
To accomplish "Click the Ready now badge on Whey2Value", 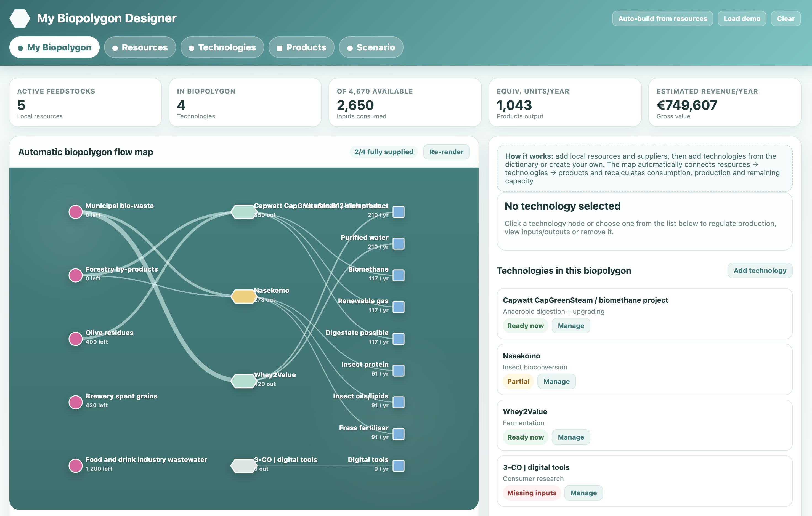I will coord(525,437).
